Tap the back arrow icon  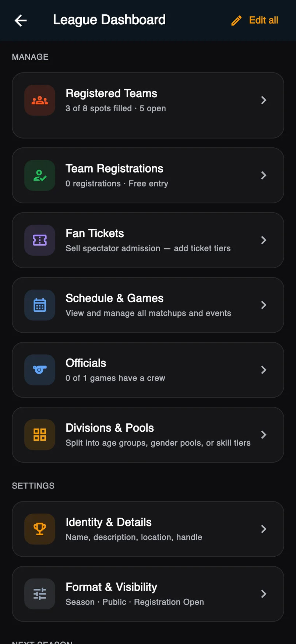[x=21, y=21]
